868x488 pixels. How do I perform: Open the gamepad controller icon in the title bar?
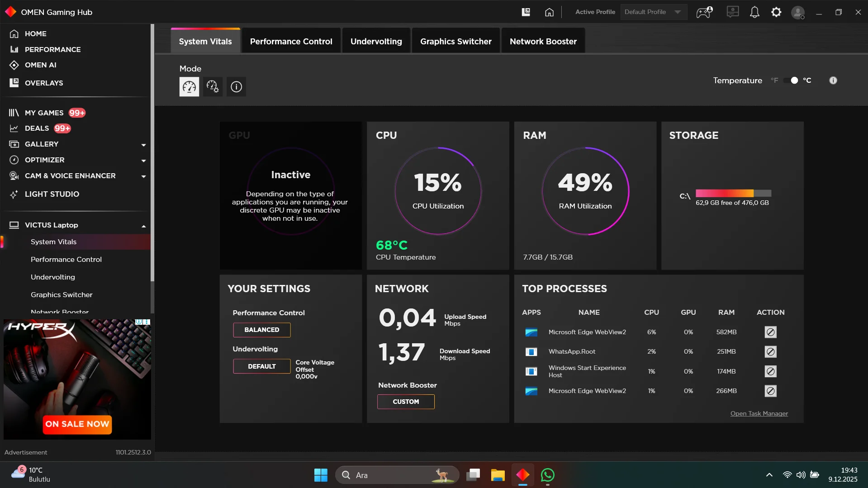[704, 12]
